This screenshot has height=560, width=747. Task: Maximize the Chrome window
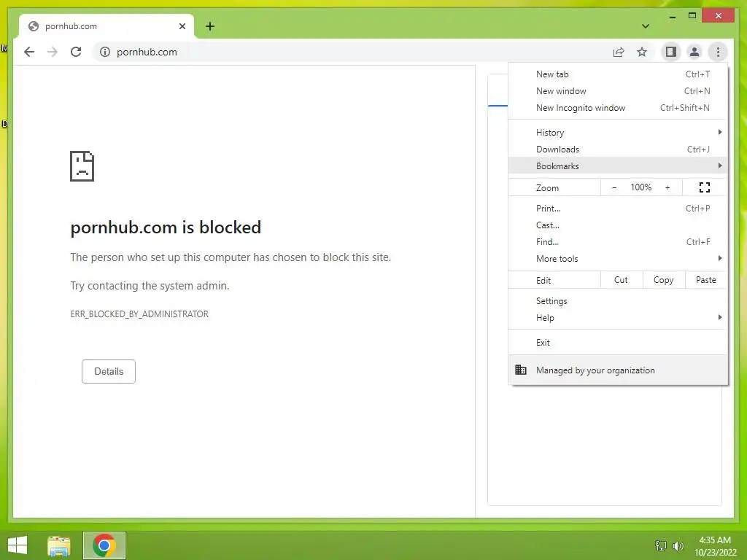click(x=692, y=16)
